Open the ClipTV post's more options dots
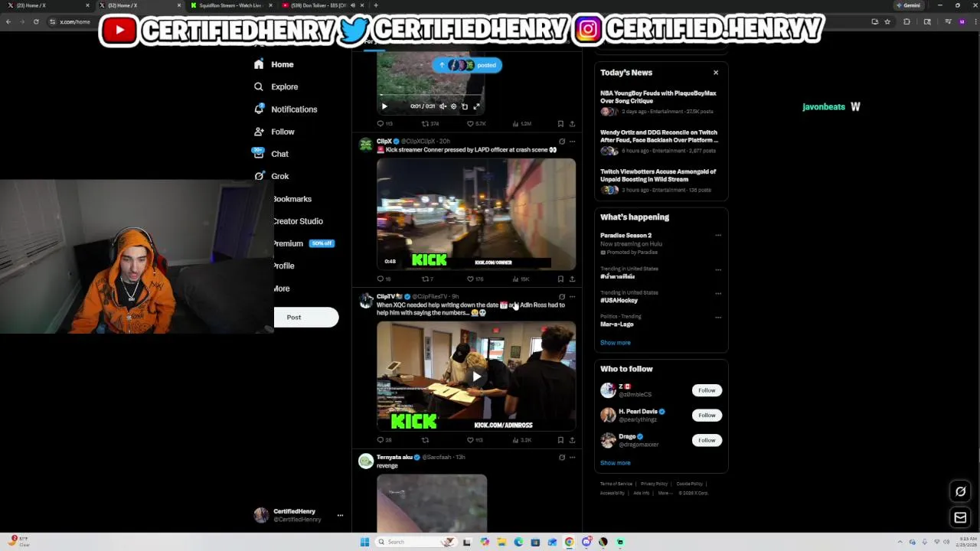This screenshot has width=980, height=551. pyautogui.click(x=572, y=297)
